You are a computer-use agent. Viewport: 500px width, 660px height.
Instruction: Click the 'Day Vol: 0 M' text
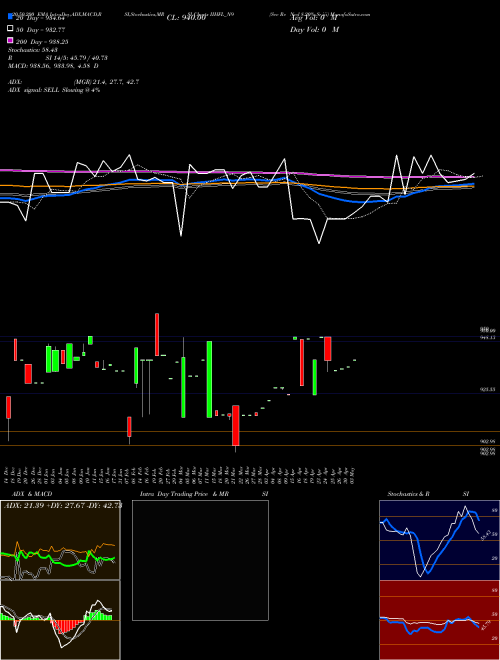314,29
